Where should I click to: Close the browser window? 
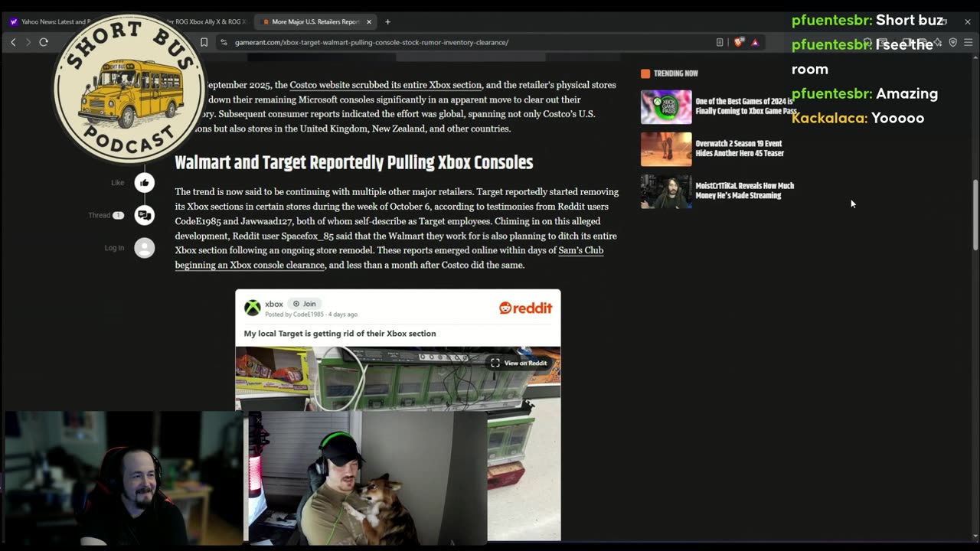(x=967, y=21)
